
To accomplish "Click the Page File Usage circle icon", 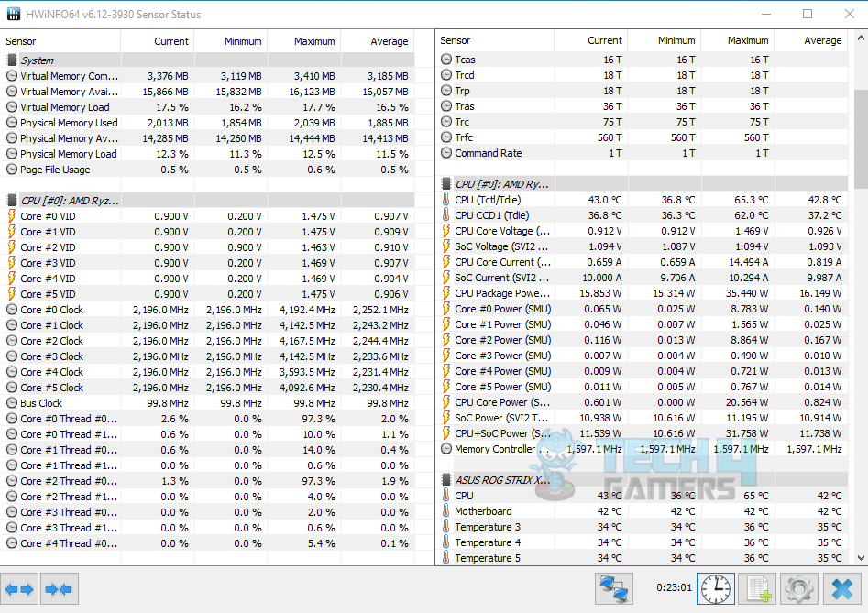I will (12, 170).
